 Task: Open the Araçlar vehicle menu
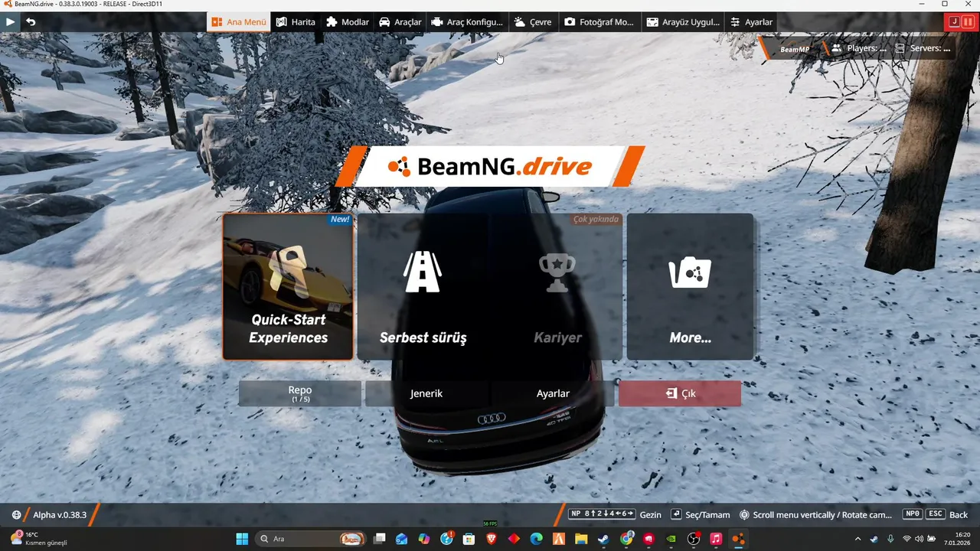(400, 22)
